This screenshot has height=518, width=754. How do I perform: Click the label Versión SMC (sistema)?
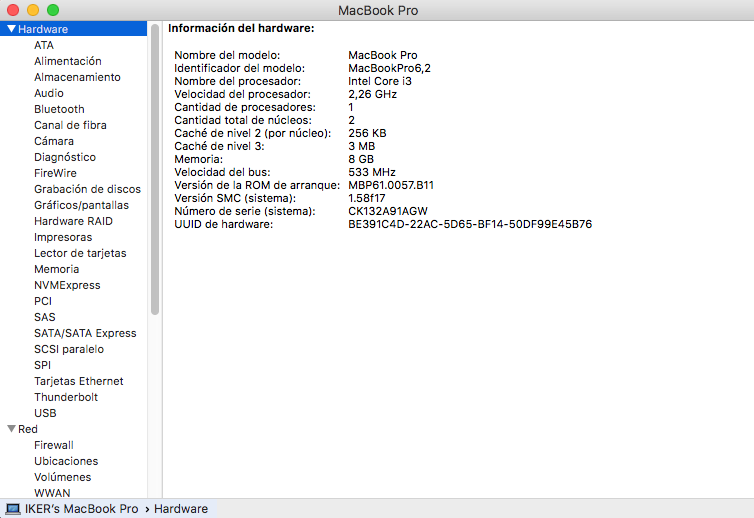(235, 198)
